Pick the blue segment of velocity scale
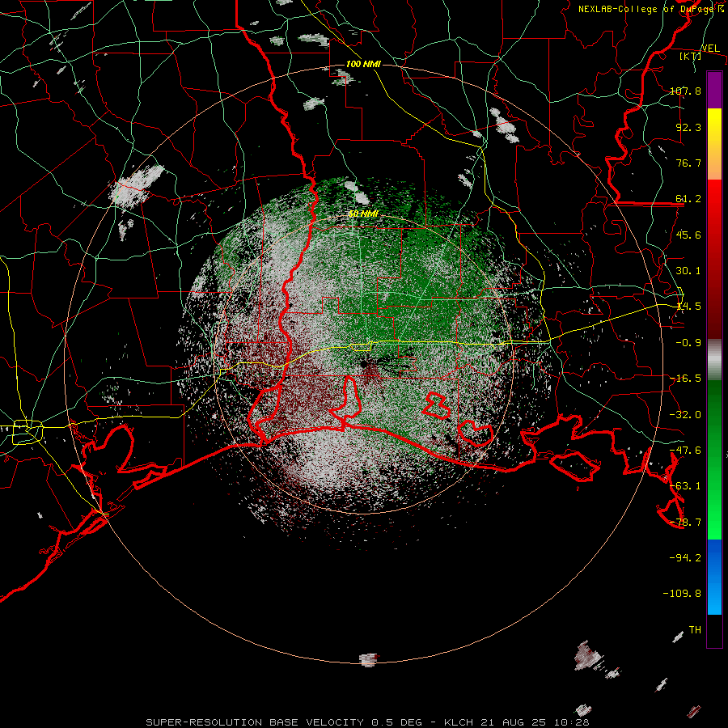 pos(714,577)
